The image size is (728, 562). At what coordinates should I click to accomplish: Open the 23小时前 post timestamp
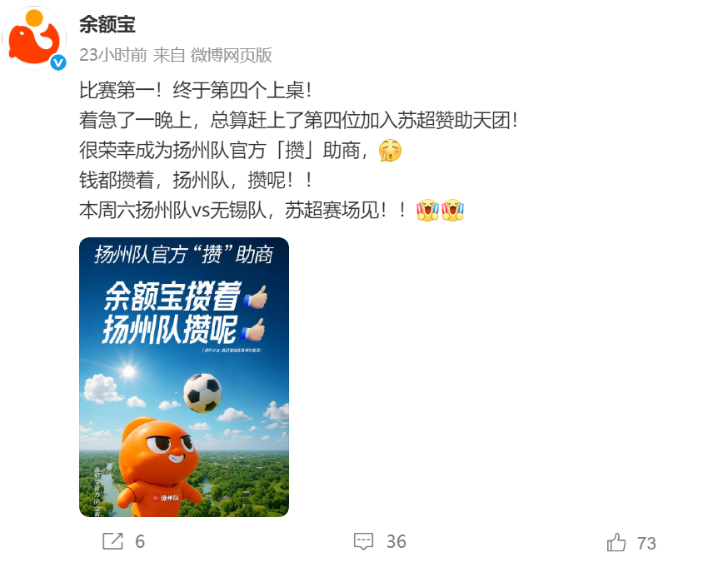[112, 55]
